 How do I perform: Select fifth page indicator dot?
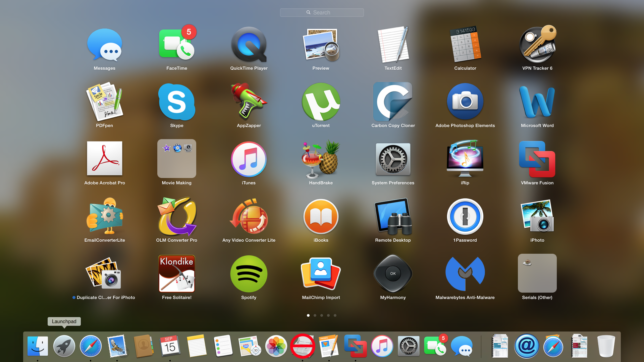click(x=335, y=315)
